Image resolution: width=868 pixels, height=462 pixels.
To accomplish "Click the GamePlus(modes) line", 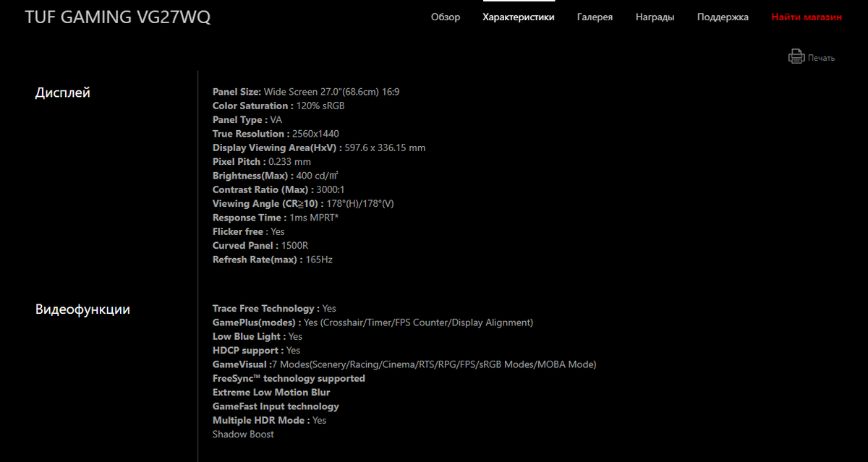I will pos(373,322).
